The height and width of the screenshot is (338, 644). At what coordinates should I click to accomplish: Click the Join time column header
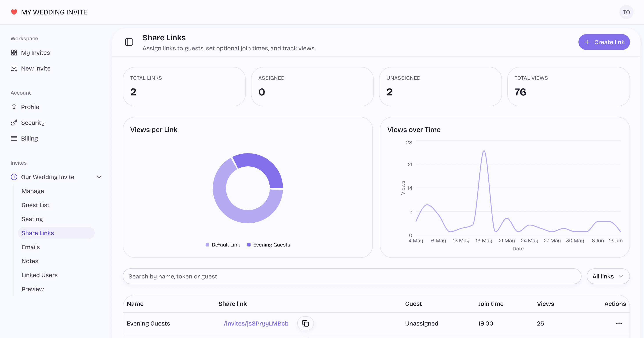coord(491,304)
